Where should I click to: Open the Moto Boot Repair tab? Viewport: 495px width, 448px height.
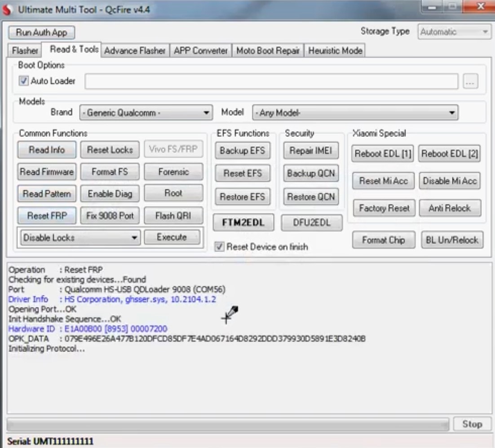[x=268, y=50]
